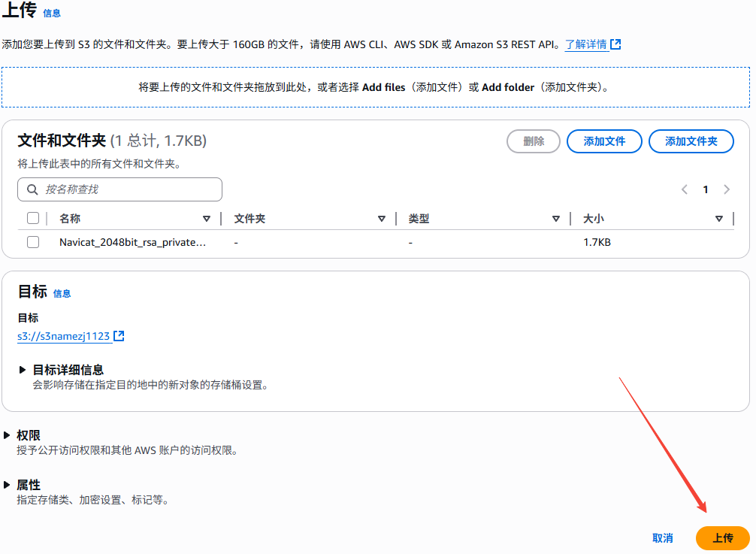Click the search magnifier icon in the filter box

pos(32,189)
